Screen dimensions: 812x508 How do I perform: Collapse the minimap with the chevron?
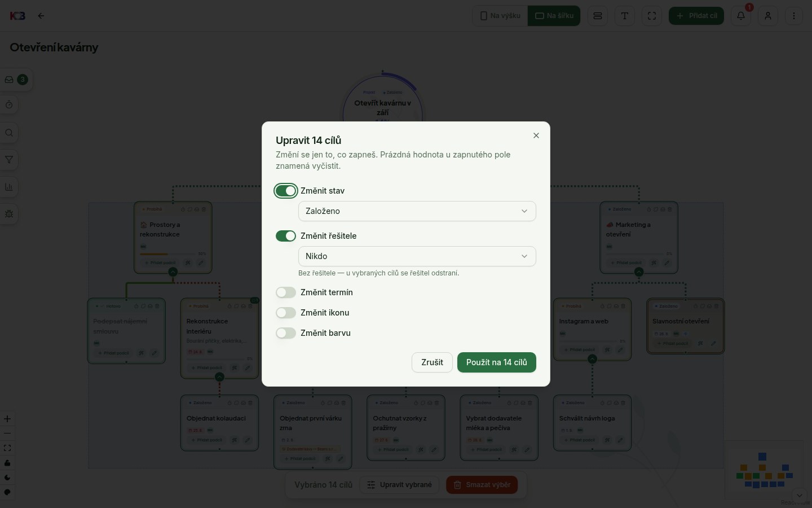tap(800, 495)
